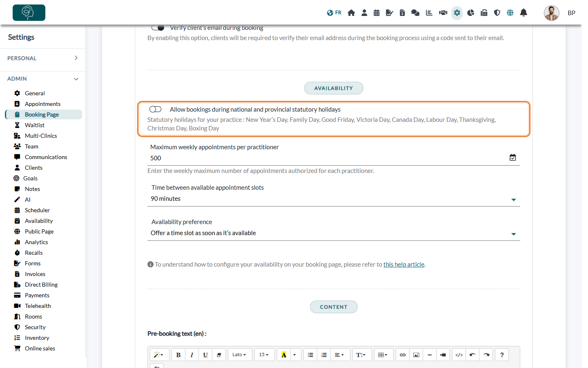Click the CONTENT section pill
588x368 pixels.
click(x=334, y=307)
